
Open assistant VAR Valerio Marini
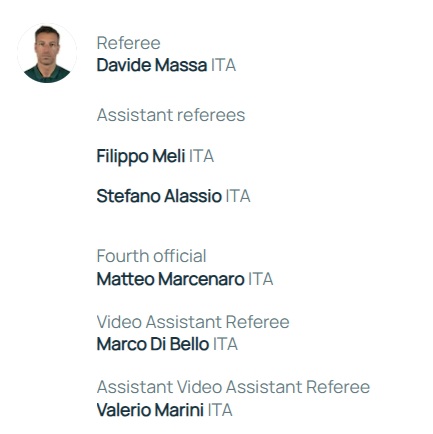click(150, 410)
